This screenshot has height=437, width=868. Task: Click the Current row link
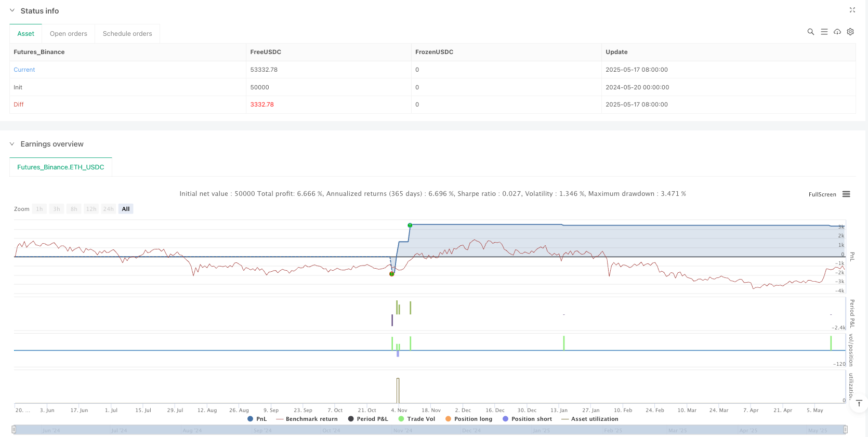pyautogui.click(x=24, y=70)
